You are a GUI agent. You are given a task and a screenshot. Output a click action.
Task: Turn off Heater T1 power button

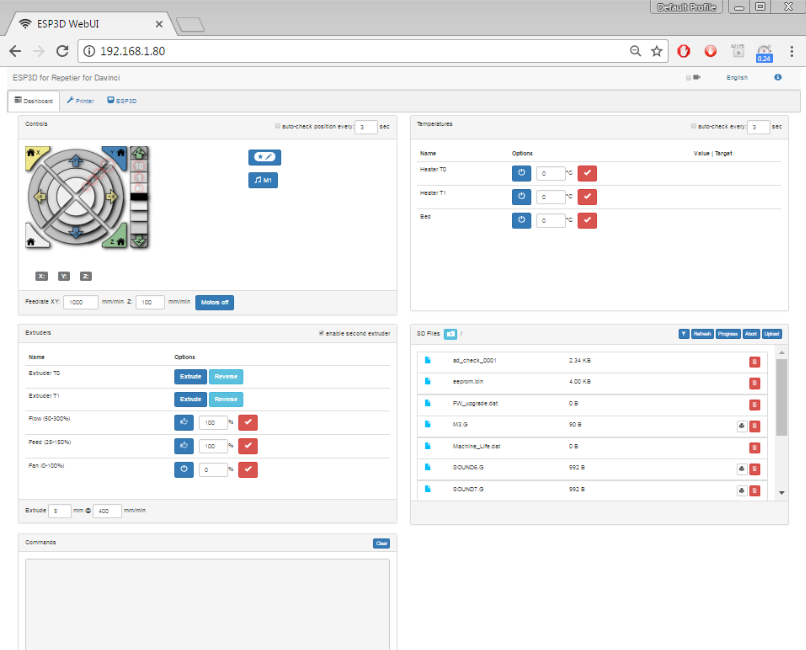(x=521, y=196)
